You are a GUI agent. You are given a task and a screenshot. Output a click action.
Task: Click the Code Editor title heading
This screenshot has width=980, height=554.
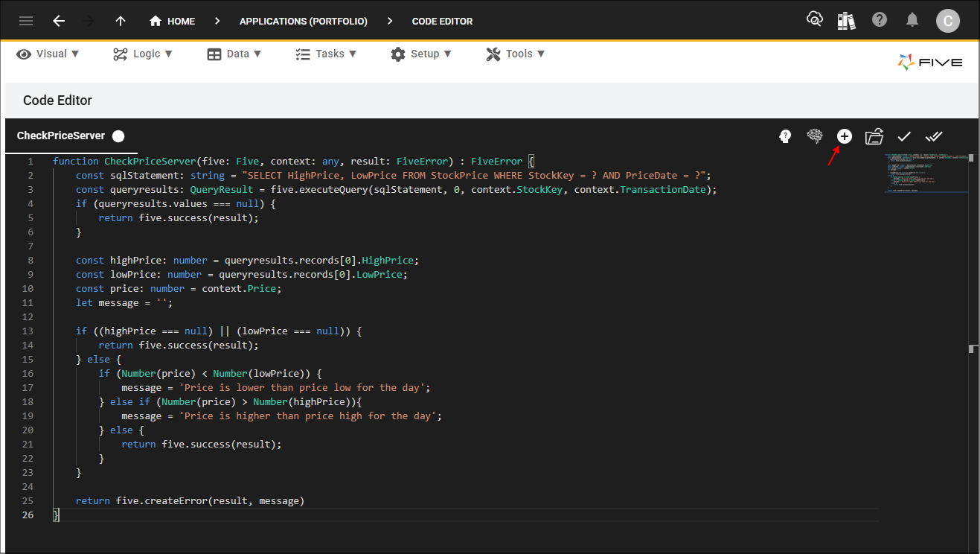57,101
